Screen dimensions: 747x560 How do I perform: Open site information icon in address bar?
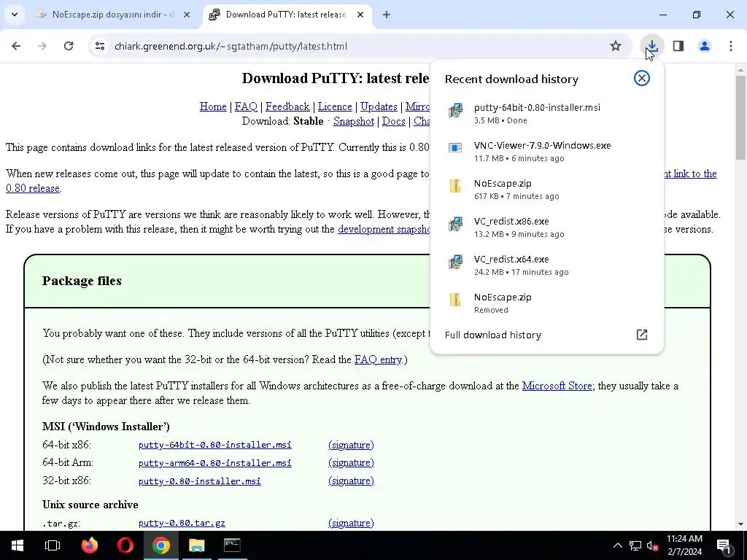coord(99,46)
